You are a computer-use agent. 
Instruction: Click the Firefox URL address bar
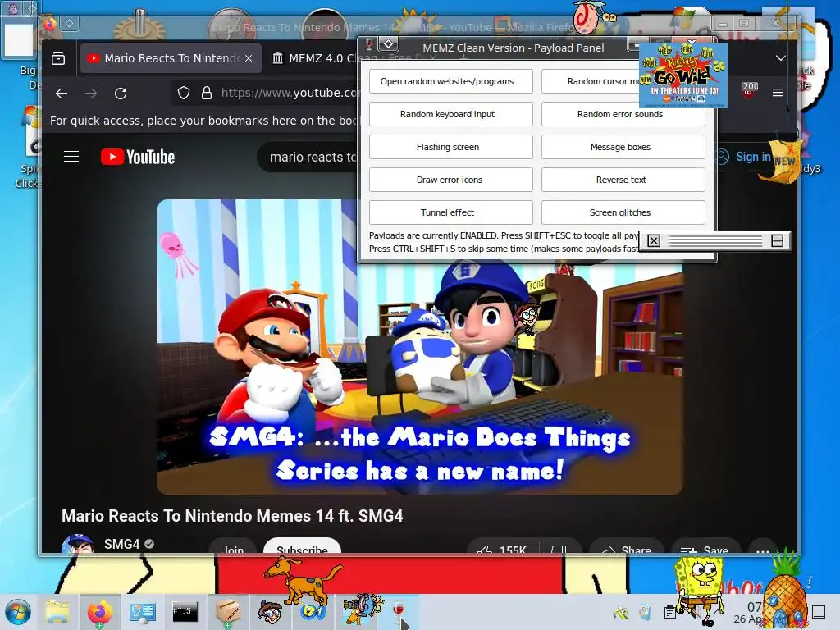[265, 94]
